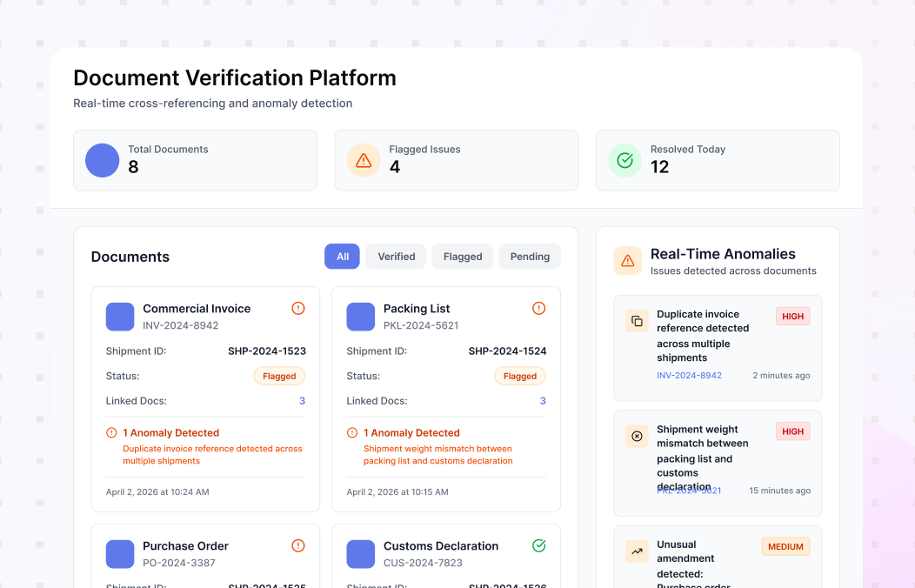Click the Customs Declaration document icon
The image size is (915, 588).
click(x=361, y=554)
